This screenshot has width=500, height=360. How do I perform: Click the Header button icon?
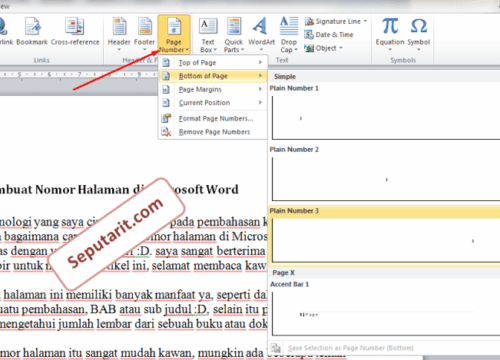pos(119,27)
